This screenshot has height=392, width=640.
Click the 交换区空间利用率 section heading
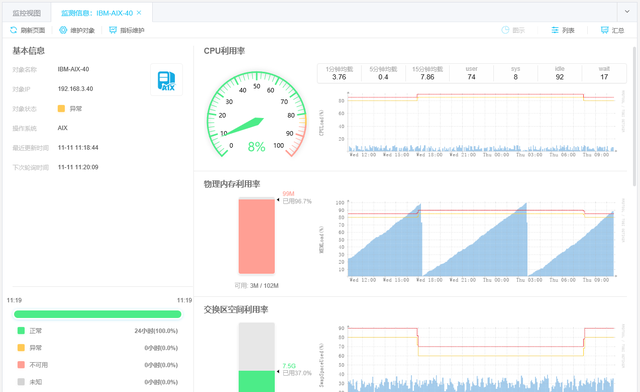point(236,310)
